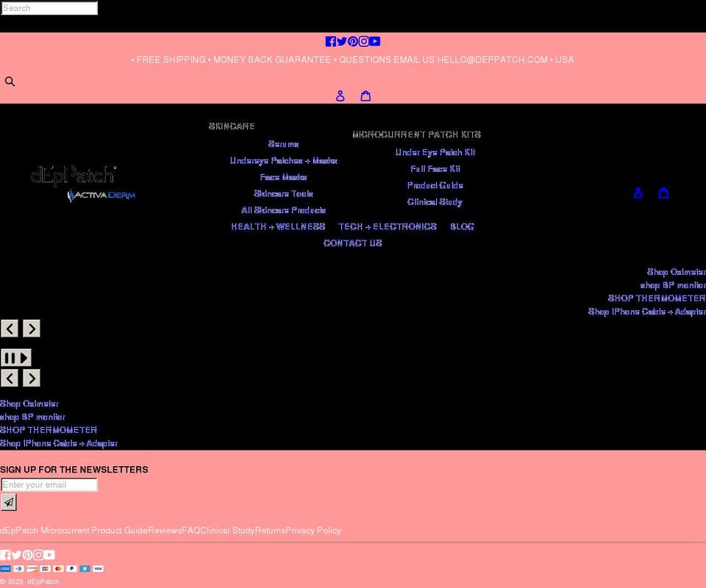706x588 pixels.
Task: Open the footer YouTube icon
Action: click(49, 555)
